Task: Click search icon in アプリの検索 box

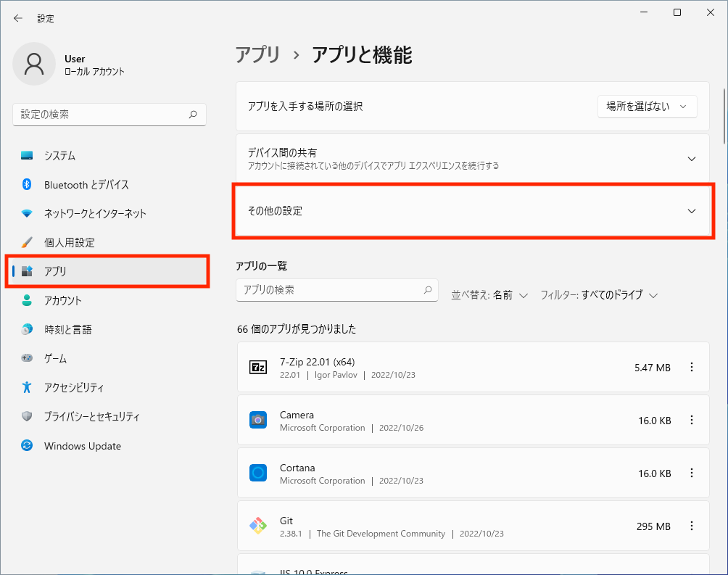Action: point(428,290)
